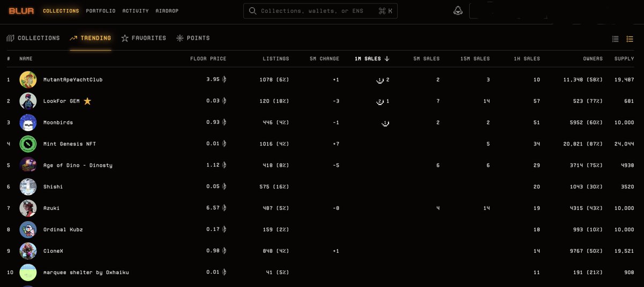The width and height of the screenshot is (644, 287).
Task: Sort by 1H Sales column
Action: 527,58
